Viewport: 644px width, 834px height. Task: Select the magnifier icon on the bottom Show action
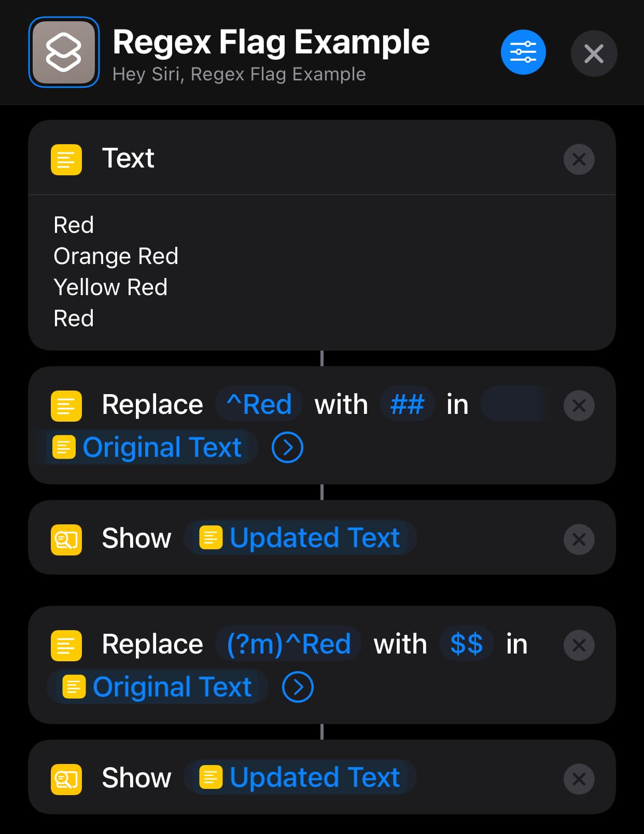[66, 778]
